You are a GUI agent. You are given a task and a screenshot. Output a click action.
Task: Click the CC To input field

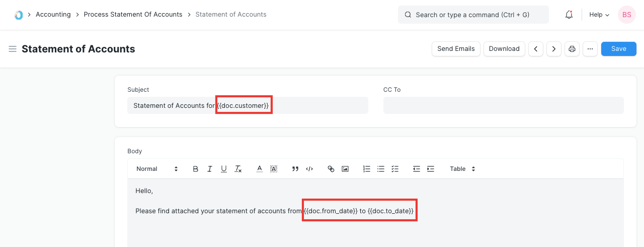click(503, 105)
